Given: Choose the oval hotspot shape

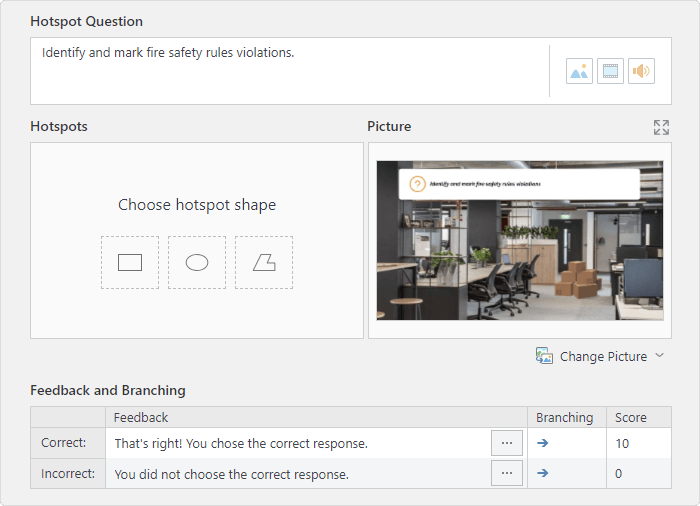Looking at the screenshot, I should pyautogui.click(x=197, y=263).
